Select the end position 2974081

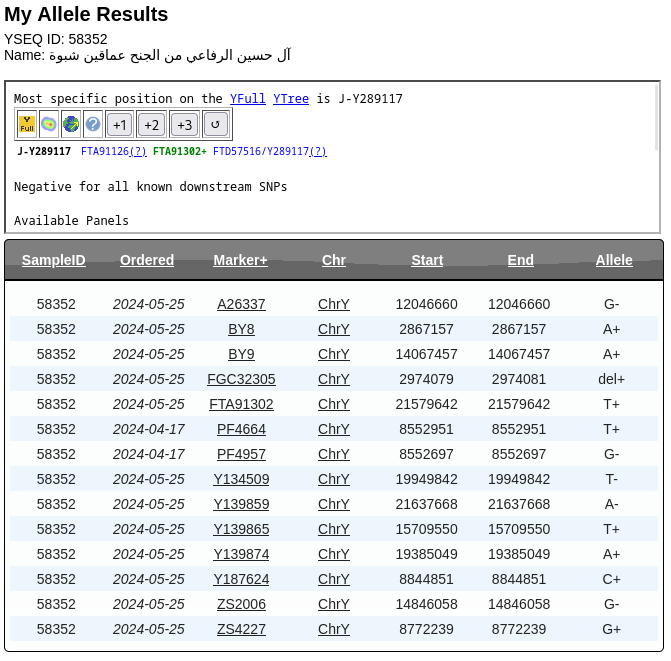[519, 379]
